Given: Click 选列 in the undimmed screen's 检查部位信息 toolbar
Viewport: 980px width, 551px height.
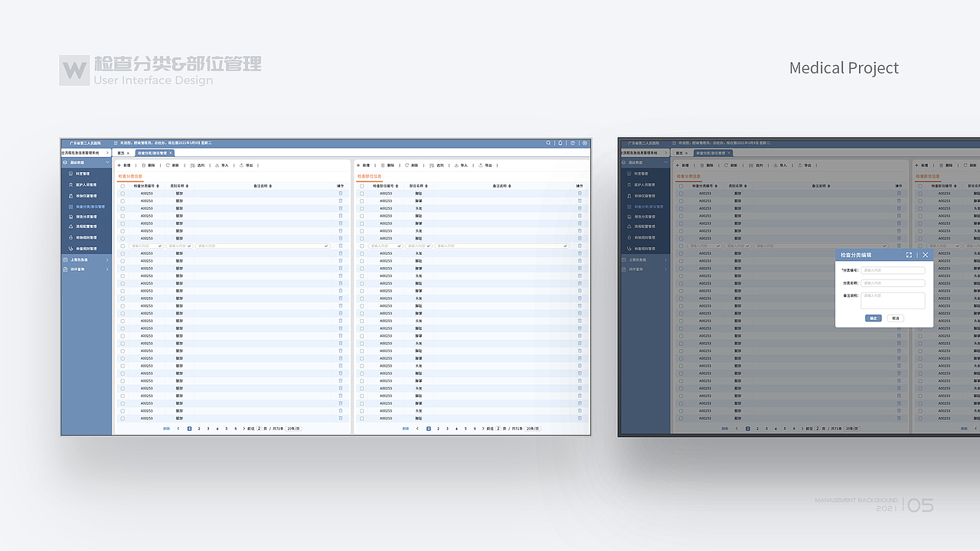Looking at the screenshot, I should pos(436,165).
